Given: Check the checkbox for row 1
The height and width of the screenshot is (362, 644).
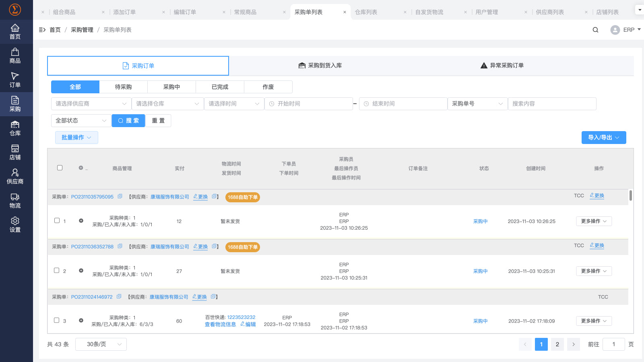Looking at the screenshot, I should (57, 220).
